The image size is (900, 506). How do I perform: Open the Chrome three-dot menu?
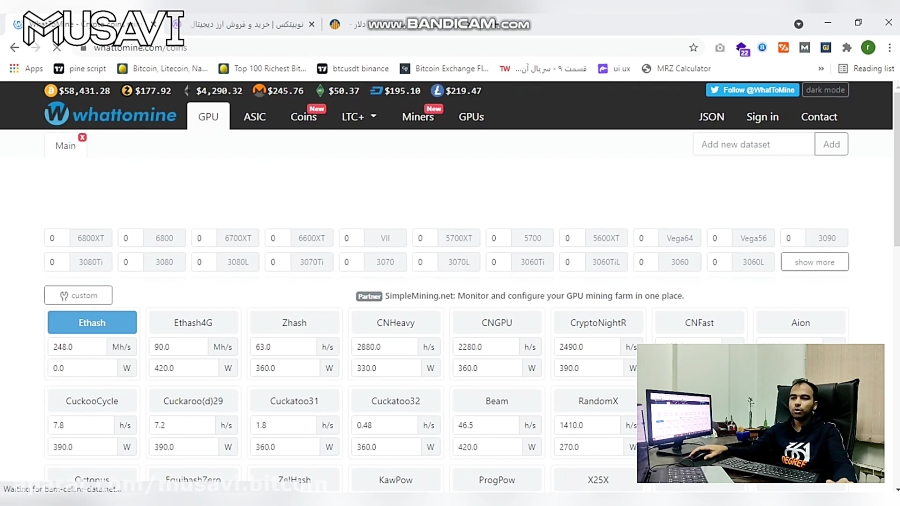[889, 48]
